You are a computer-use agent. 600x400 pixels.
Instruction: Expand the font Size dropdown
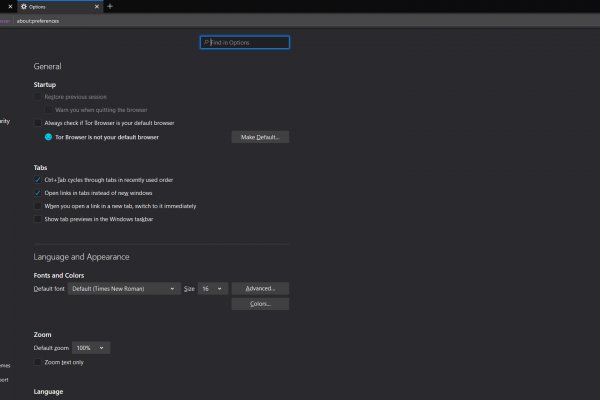[213, 288]
